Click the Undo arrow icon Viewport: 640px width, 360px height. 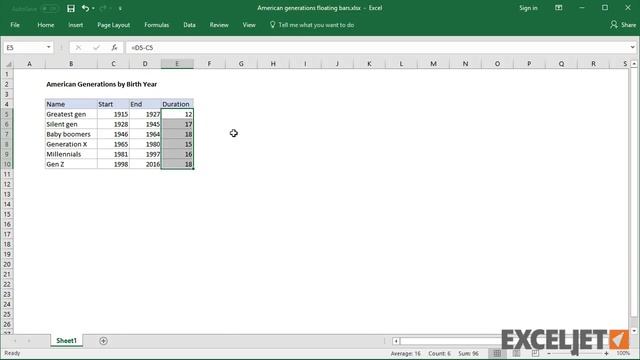pos(85,8)
